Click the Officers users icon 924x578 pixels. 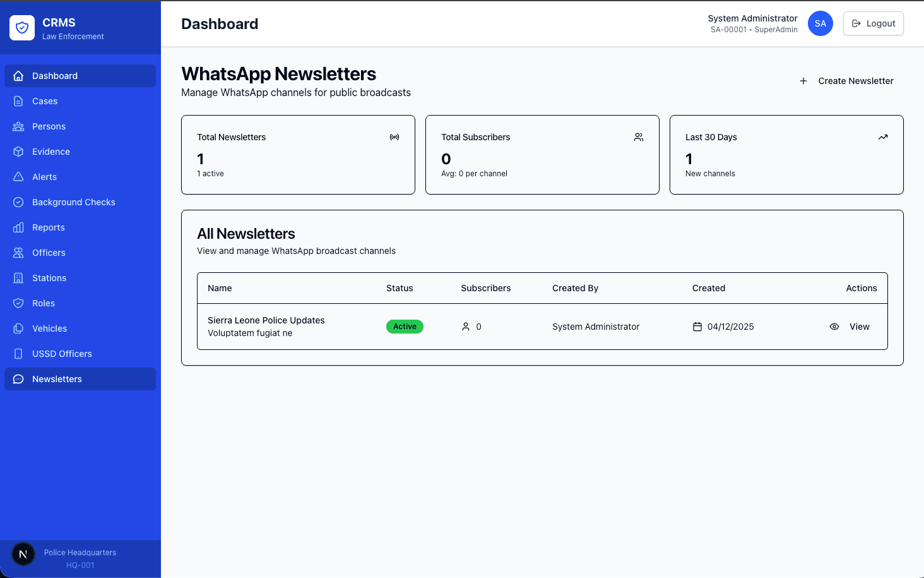click(18, 253)
